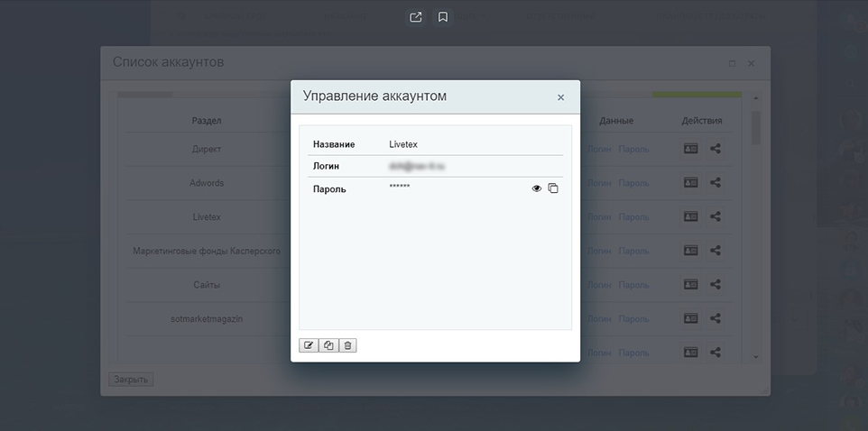
Task: Click Пароль link in Adwords row
Action: click(633, 182)
